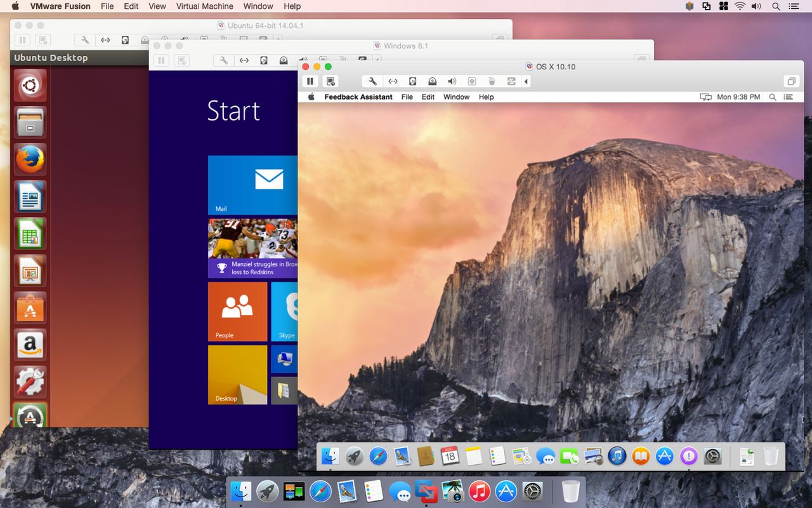Open virtual machine settings with the wrench icon
Screen dimensions: 812x508
(x=373, y=81)
